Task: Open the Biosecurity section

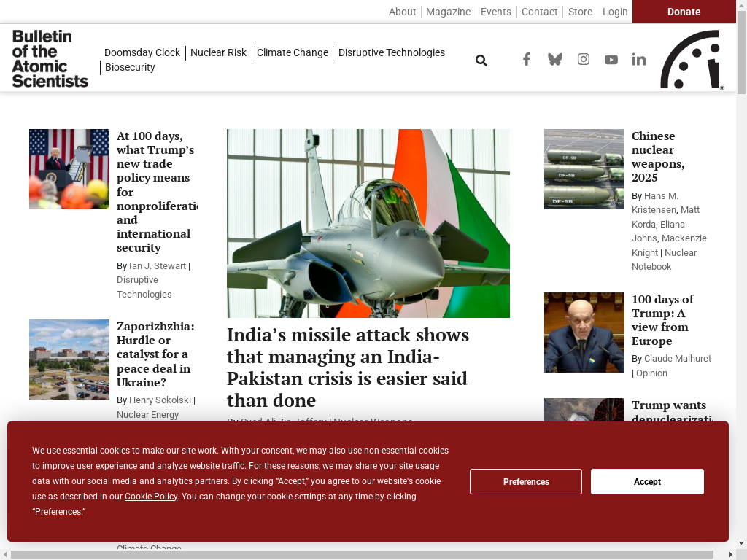Action: tap(130, 67)
